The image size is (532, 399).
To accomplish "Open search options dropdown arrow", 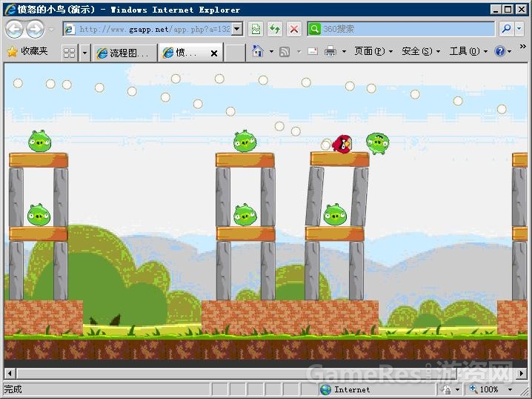I will pyautogui.click(x=519, y=29).
